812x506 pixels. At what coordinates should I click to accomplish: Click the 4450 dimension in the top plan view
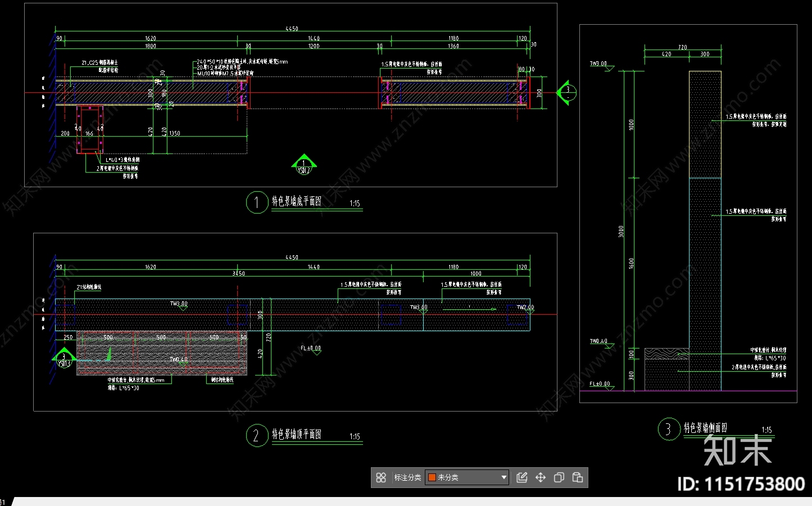(x=292, y=257)
